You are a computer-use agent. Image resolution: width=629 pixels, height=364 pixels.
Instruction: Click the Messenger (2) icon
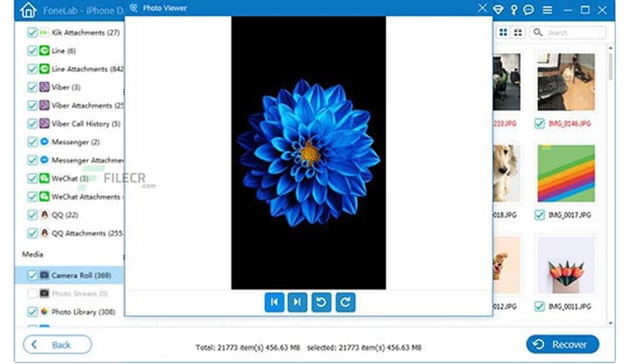coord(44,142)
